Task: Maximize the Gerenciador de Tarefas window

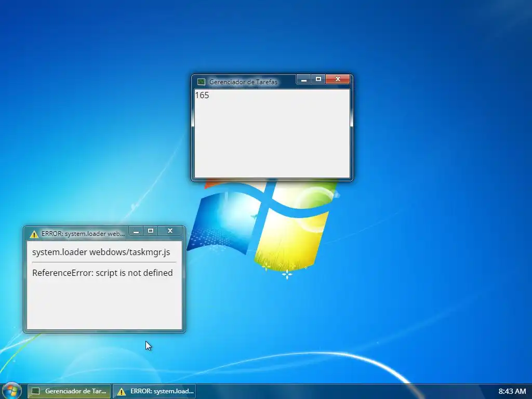Action: 318,79
